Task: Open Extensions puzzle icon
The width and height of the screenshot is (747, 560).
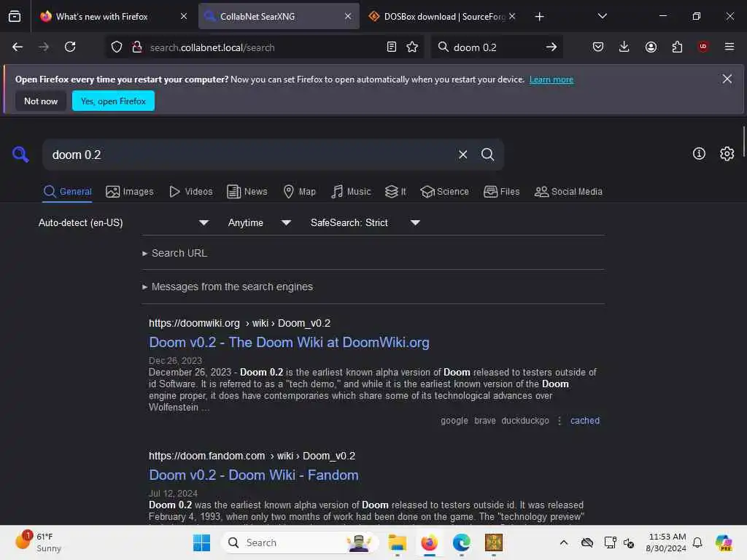Action: pyautogui.click(x=677, y=47)
